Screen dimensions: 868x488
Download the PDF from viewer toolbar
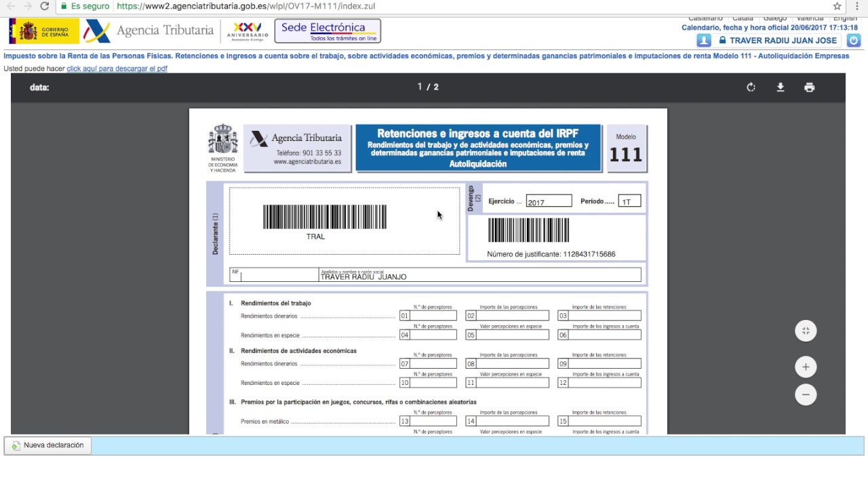click(x=781, y=87)
